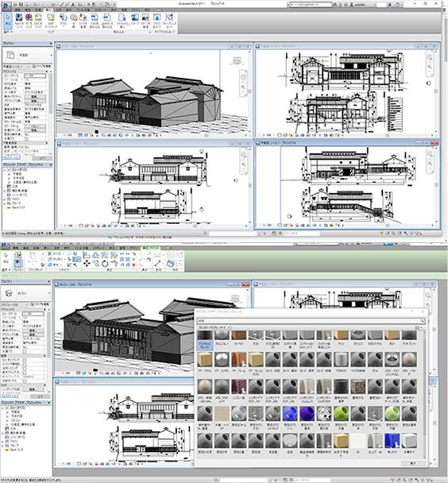Switch to Collaborate tab in upper ribbon
The image size is (448, 483).
click(x=100, y=10)
